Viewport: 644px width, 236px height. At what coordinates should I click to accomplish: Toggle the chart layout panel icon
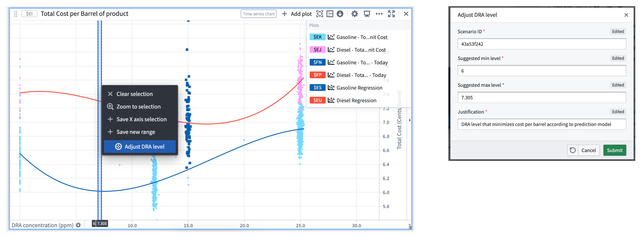click(330, 14)
